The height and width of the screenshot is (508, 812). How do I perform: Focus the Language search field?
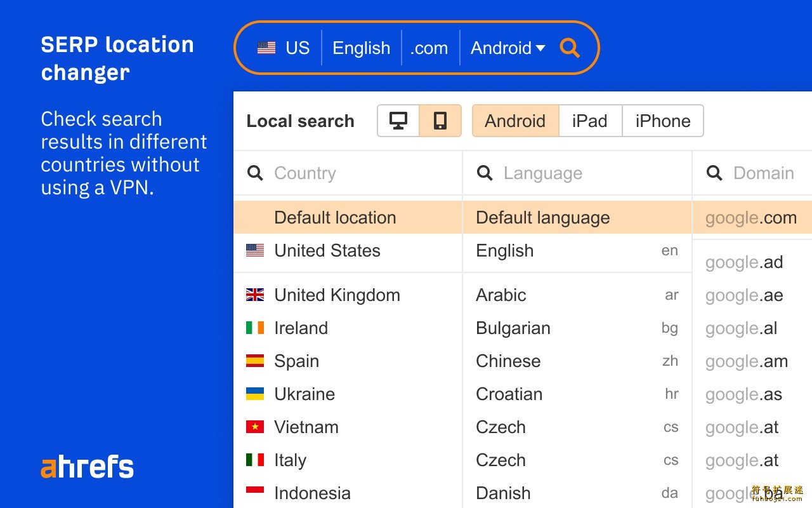click(x=577, y=173)
